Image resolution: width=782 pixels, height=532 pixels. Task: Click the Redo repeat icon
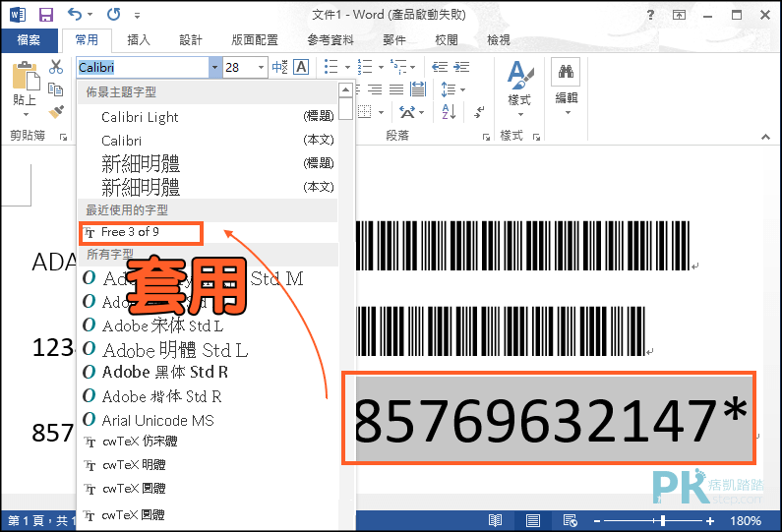tap(114, 14)
